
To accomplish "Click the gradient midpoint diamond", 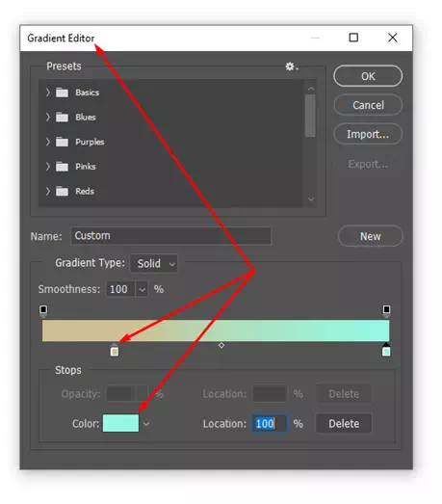I will point(221,346).
